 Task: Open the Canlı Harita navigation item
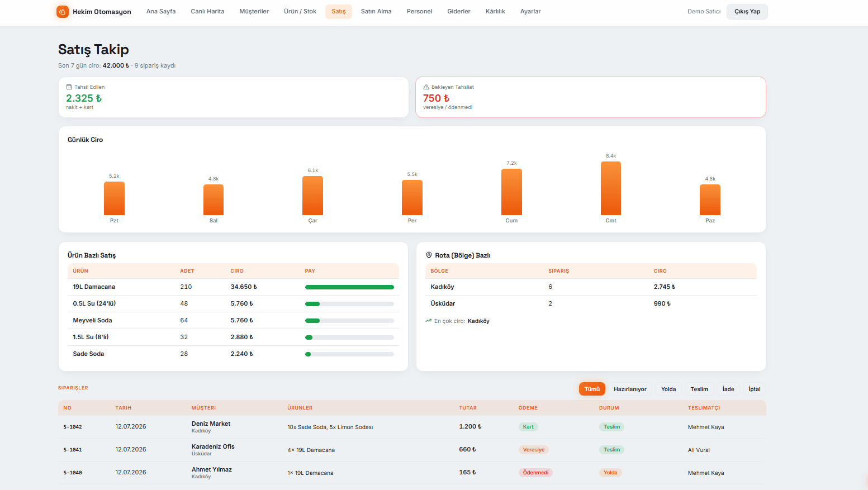[207, 11]
